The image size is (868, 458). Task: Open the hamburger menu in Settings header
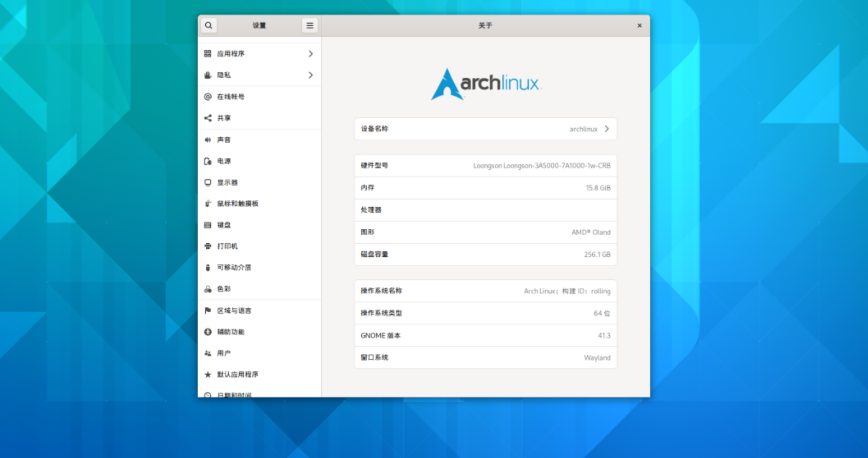pyautogui.click(x=310, y=25)
